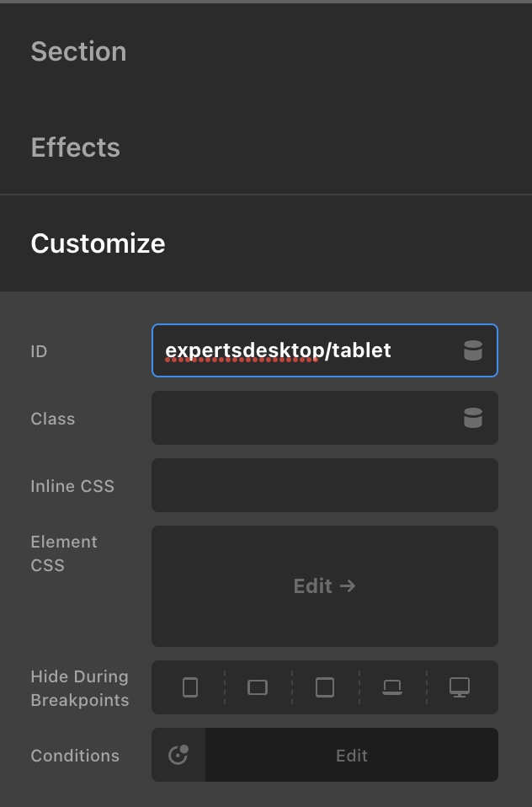Screen dimensions: 532x807
Task: Click the Hide During Breakpoints label
Action: pos(80,688)
